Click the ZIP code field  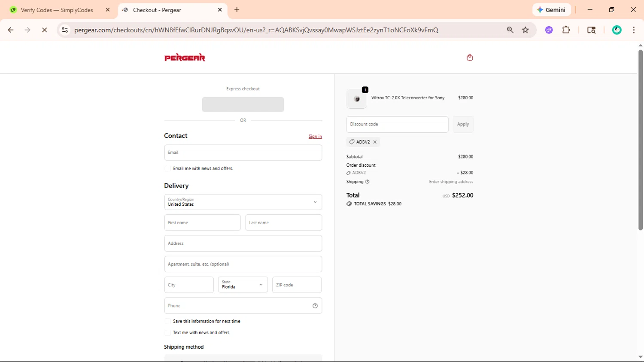pos(297,285)
